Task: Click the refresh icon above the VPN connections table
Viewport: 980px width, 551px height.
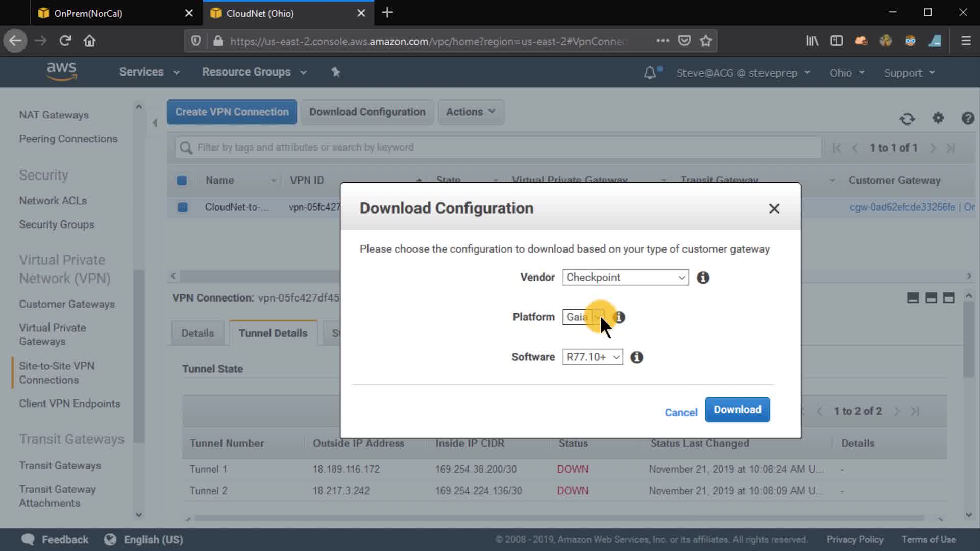Action: [907, 119]
